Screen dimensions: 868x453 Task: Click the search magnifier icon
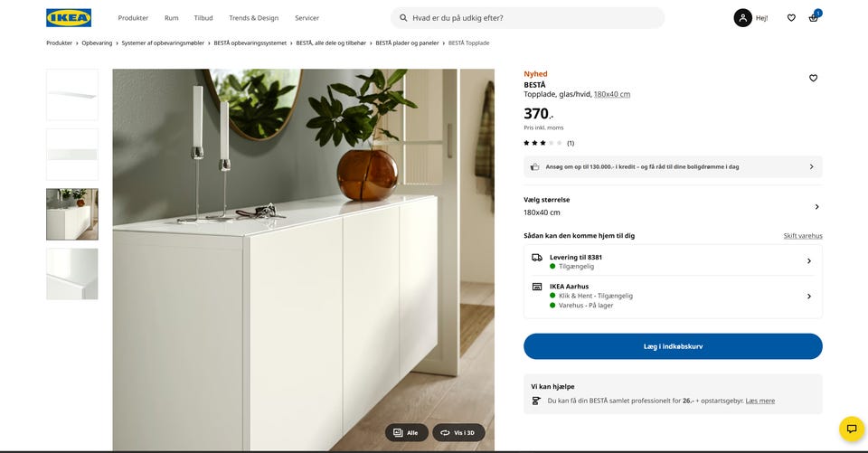pos(403,18)
